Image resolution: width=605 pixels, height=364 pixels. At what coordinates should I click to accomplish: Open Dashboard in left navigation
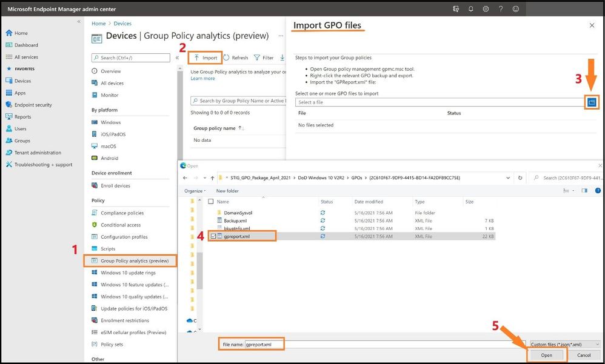[x=26, y=45]
